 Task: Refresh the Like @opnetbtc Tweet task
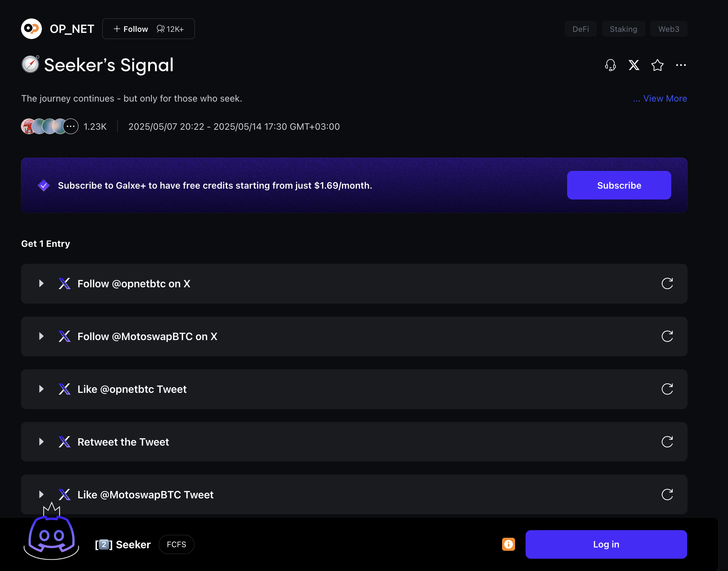667,389
